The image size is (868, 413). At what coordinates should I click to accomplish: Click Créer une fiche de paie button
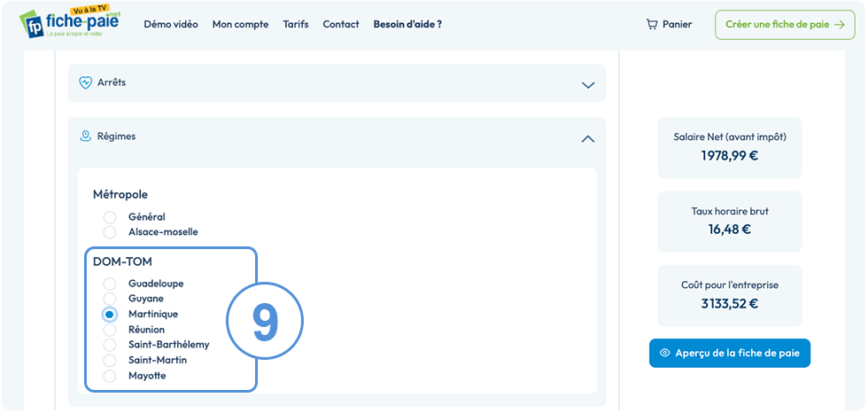tap(785, 24)
